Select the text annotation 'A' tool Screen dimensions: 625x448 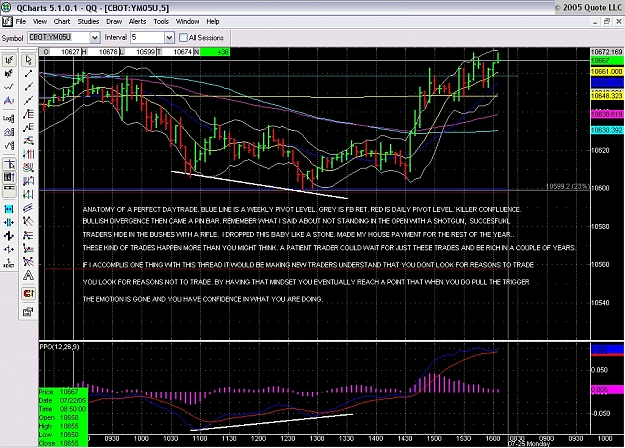[28, 275]
